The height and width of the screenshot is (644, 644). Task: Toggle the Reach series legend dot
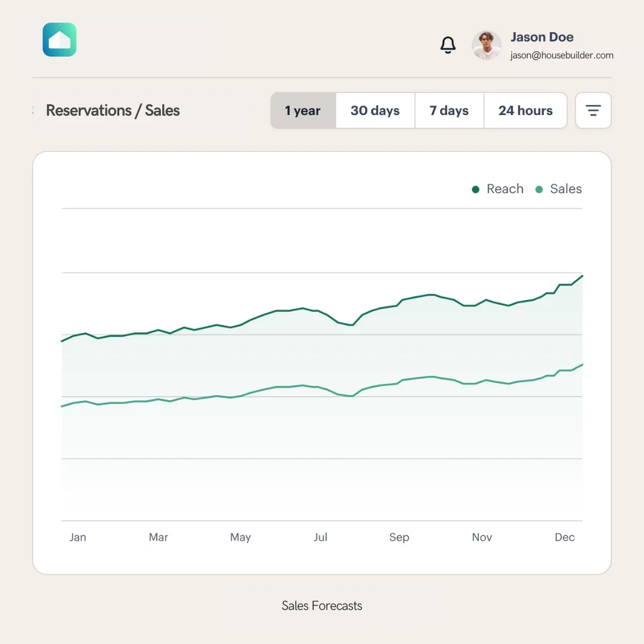[x=476, y=190]
